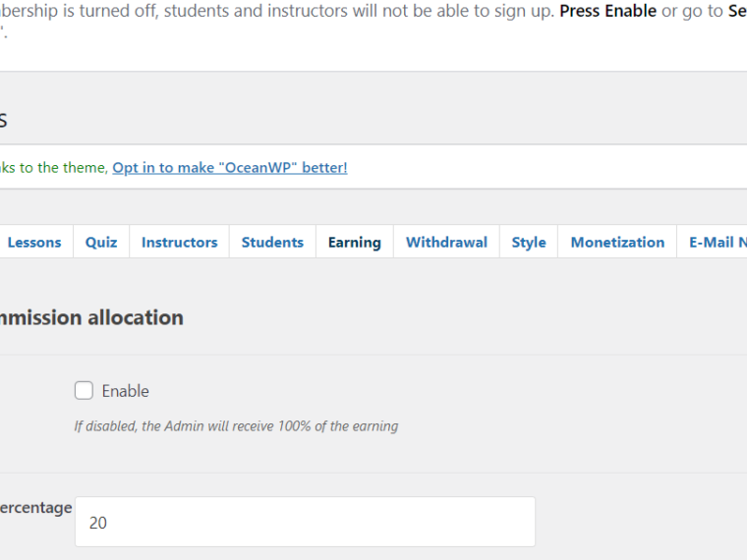Switch to the Style tab
The image size is (747, 560).
(x=529, y=242)
